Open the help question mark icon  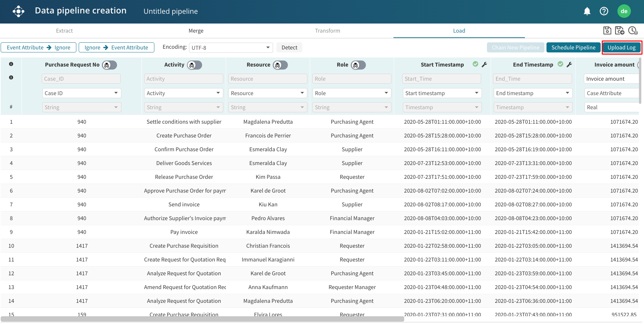tap(604, 11)
